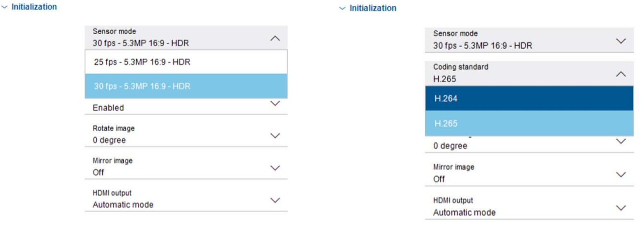This screenshot has height=227, width=644.
Task: Choose H.265 in the open dropdown list
Action: tap(529, 124)
